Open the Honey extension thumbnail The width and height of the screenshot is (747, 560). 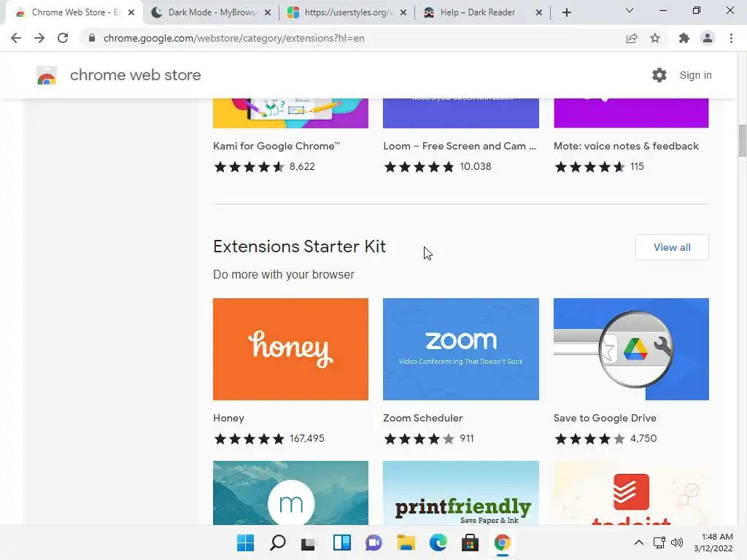point(290,349)
